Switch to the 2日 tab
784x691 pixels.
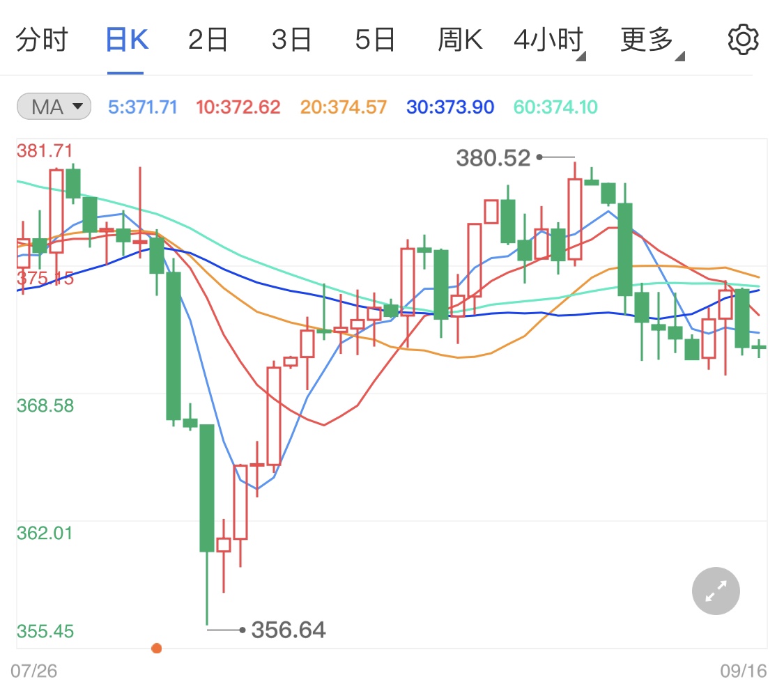208,40
